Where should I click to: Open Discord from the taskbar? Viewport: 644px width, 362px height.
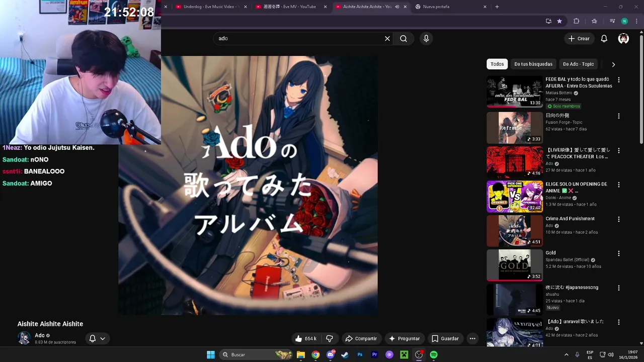pos(330,354)
